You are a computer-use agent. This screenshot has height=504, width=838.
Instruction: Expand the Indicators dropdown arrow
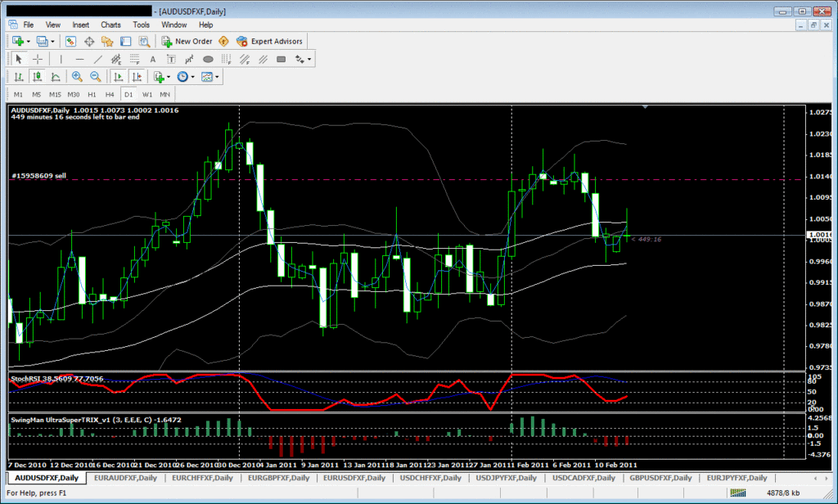pyautogui.click(x=169, y=77)
